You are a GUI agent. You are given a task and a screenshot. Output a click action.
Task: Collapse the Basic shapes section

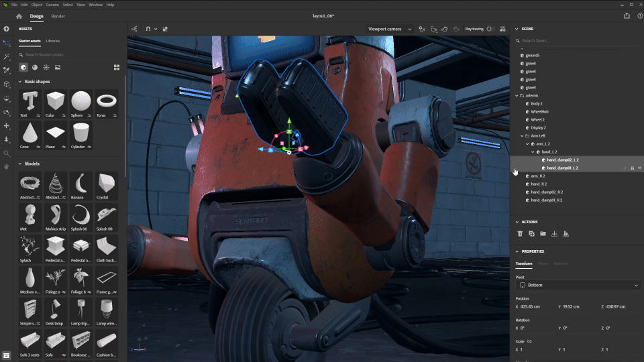[x=19, y=82]
